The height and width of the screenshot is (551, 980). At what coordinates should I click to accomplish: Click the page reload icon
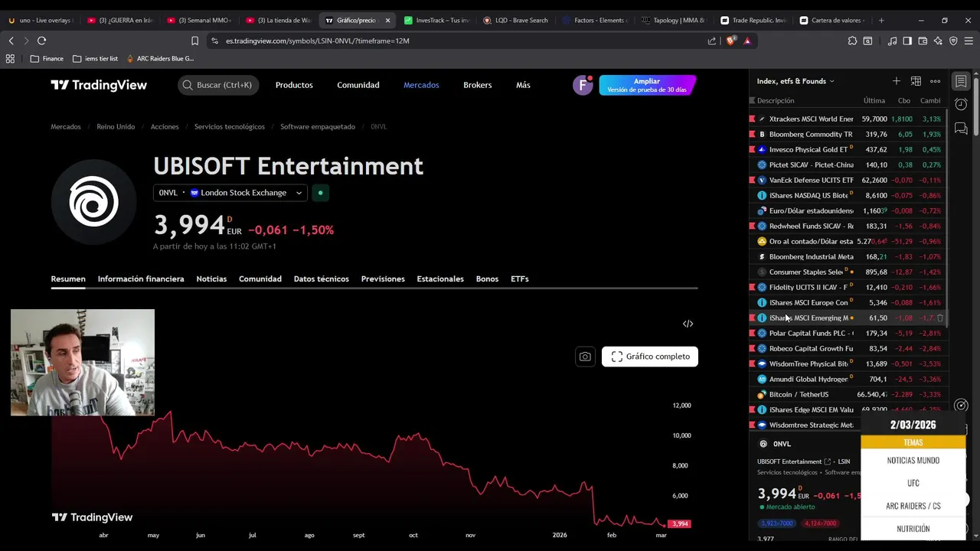click(41, 41)
